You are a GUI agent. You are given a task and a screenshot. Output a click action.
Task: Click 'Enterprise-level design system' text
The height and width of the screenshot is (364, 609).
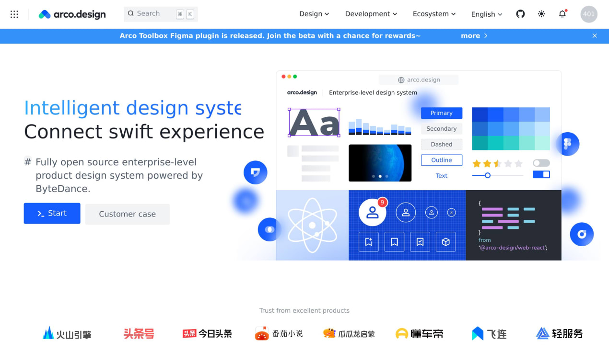(x=373, y=93)
